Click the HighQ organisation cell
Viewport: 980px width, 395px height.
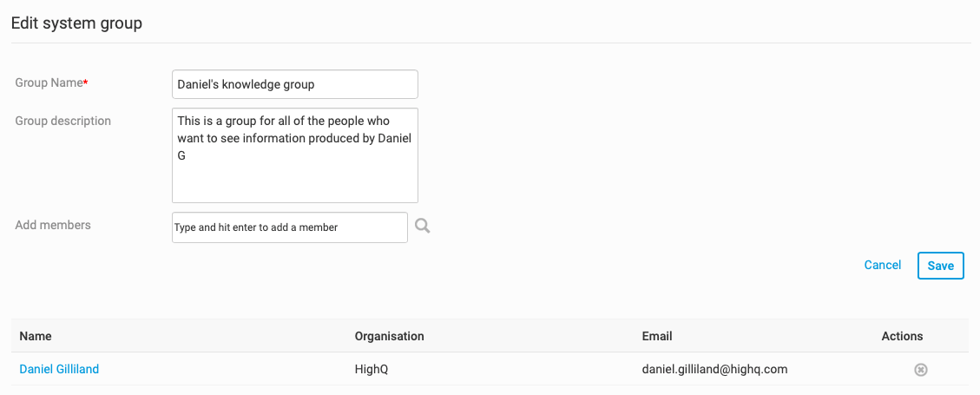372,369
